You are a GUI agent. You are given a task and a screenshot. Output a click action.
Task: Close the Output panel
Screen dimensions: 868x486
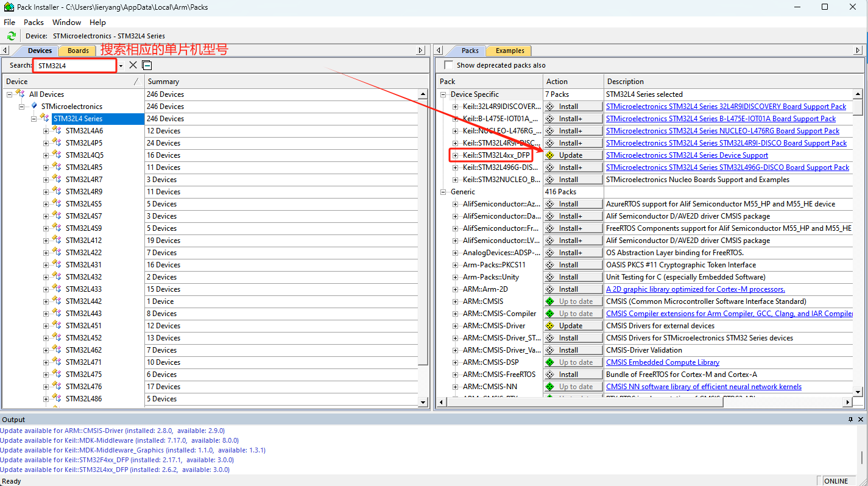(861, 420)
